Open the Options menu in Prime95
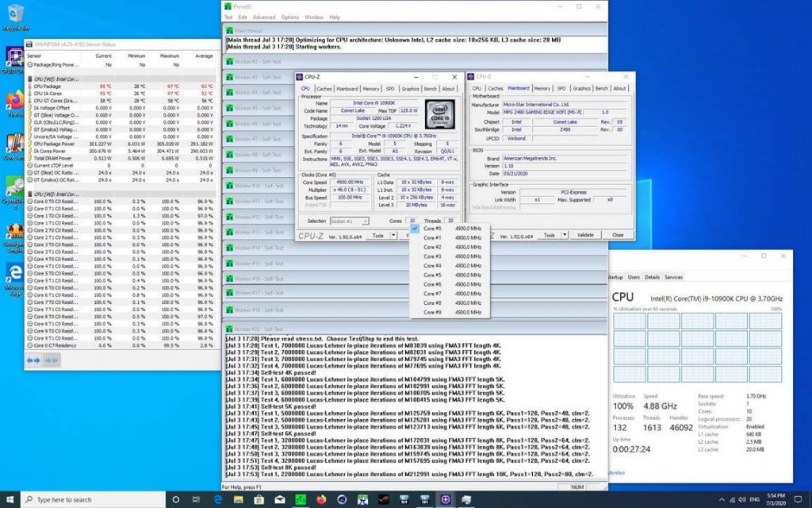 [290, 17]
